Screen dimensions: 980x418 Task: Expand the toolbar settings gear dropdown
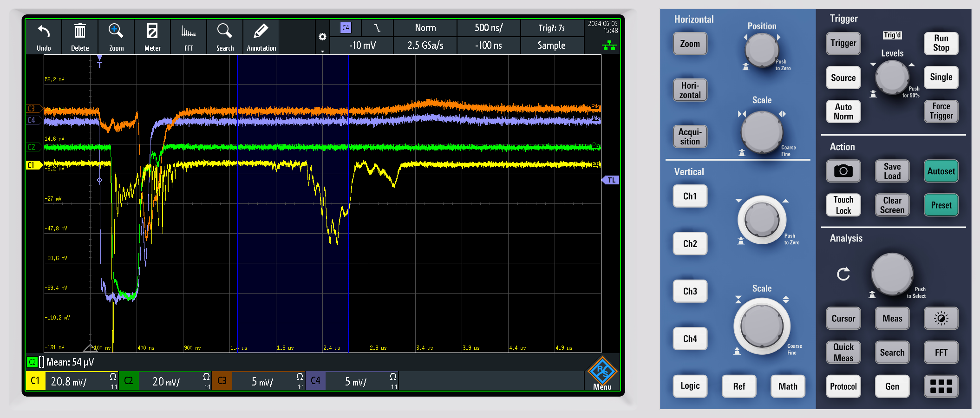[322, 38]
